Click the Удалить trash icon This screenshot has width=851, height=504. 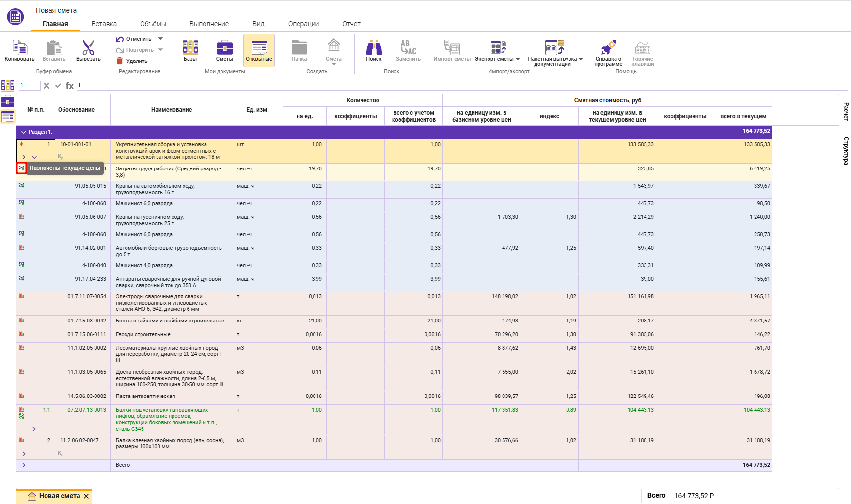point(120,61)
